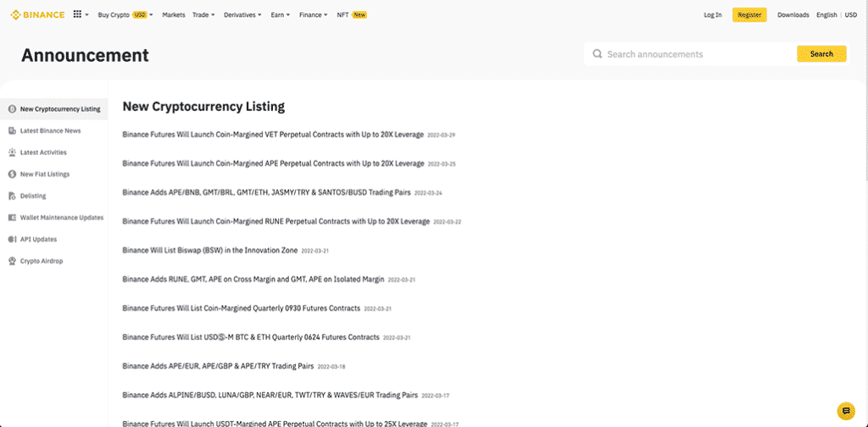Expand the Earn dropdown menu

tap(280, 15)
